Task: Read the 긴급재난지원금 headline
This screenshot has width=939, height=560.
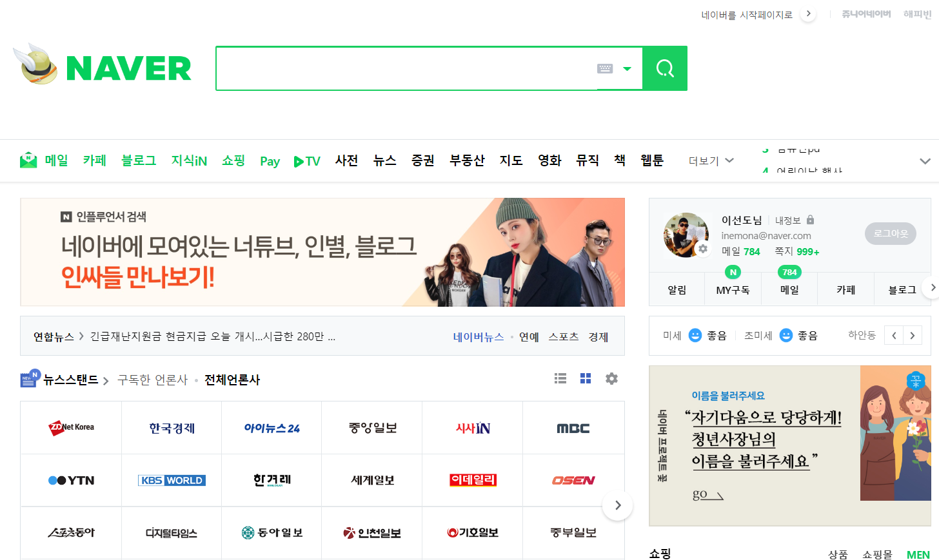Action: coord(213,336)
